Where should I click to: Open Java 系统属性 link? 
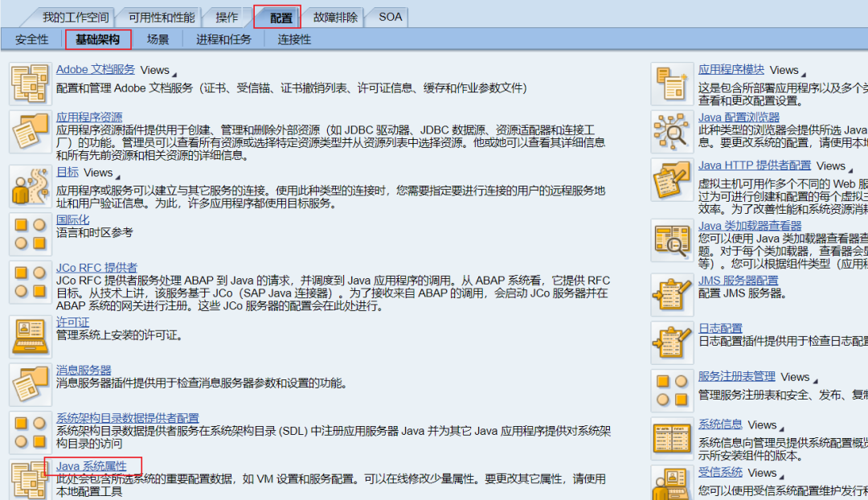pos(92,466)
